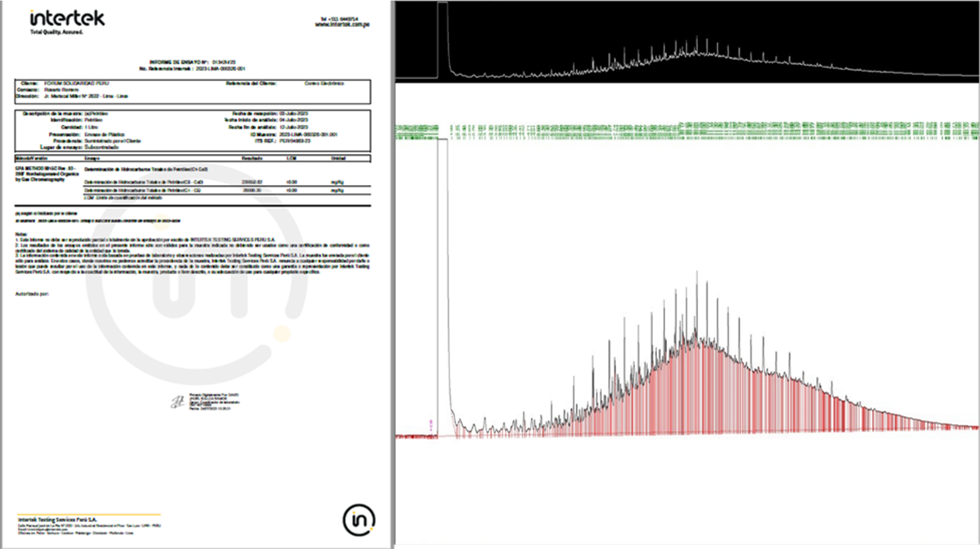Click the EPA Method description text

(x=47, y=174)
